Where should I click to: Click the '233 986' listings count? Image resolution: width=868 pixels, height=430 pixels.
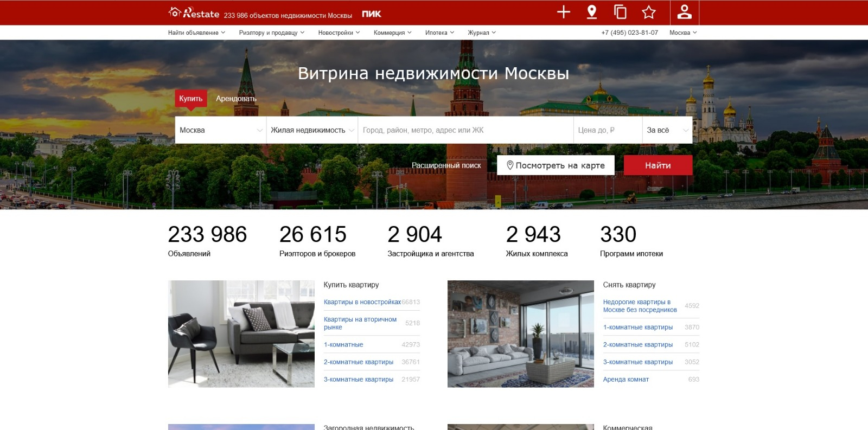pyautogui.click(x=207, y=234)
